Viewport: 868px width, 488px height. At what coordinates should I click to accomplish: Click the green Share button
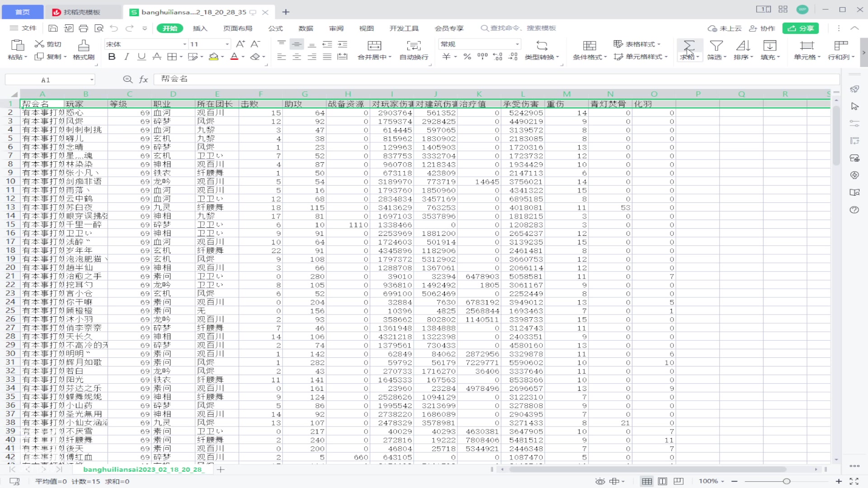point(801,28)
